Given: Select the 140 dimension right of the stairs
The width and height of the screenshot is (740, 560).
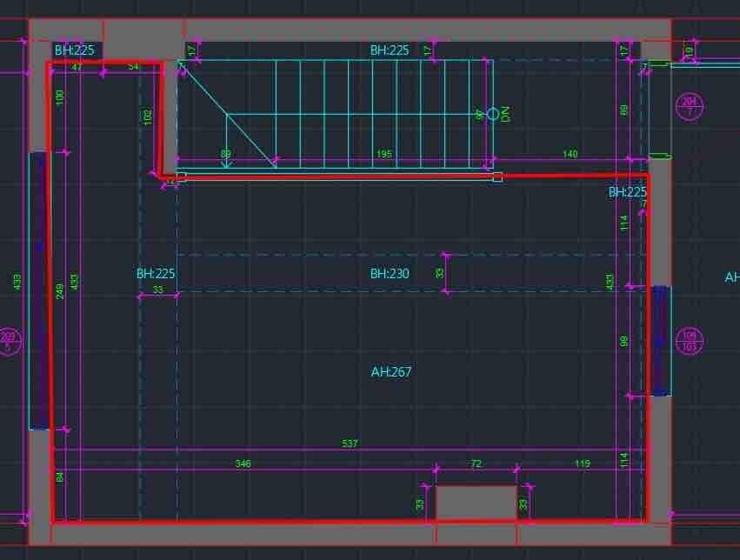Looking at the screenshot, I should coord(570,155).
